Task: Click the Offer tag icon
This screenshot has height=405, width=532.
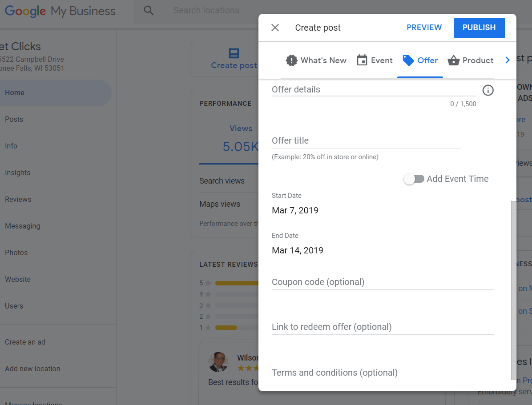Action: (408, 60)
